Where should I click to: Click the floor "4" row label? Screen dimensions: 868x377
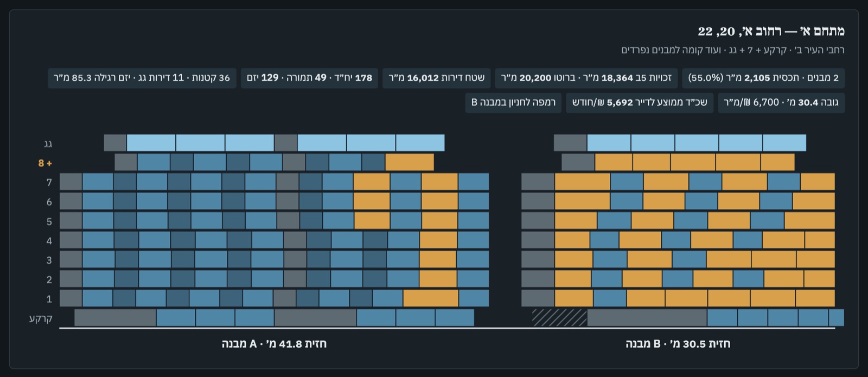(49, 241)
